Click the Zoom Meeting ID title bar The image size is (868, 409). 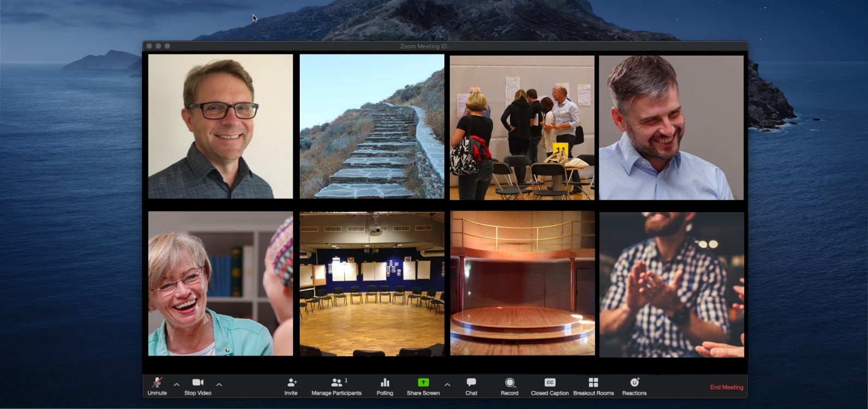pyautogui.click(x=424, y=46)
